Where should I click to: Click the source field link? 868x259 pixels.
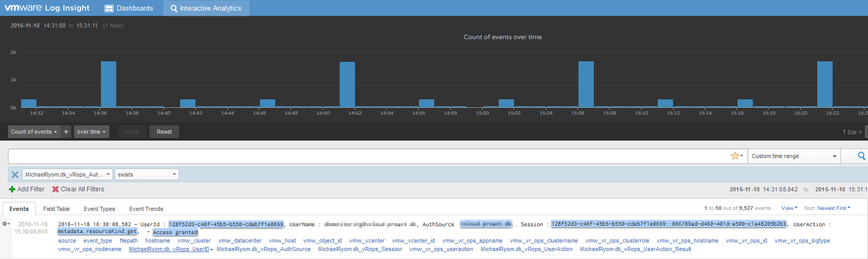(67, 241)
